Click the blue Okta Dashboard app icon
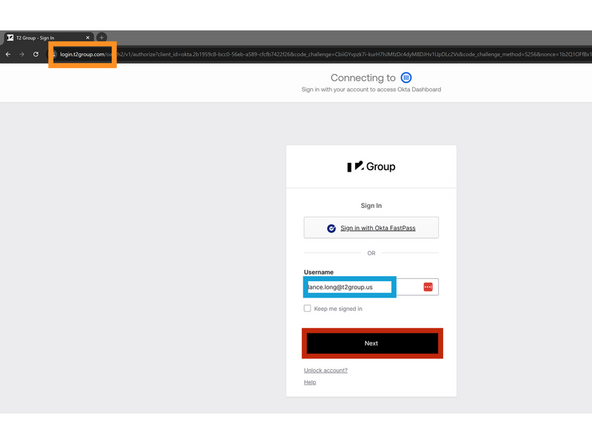Viewport: 592px width, 444px height. [x=406, y=77]
